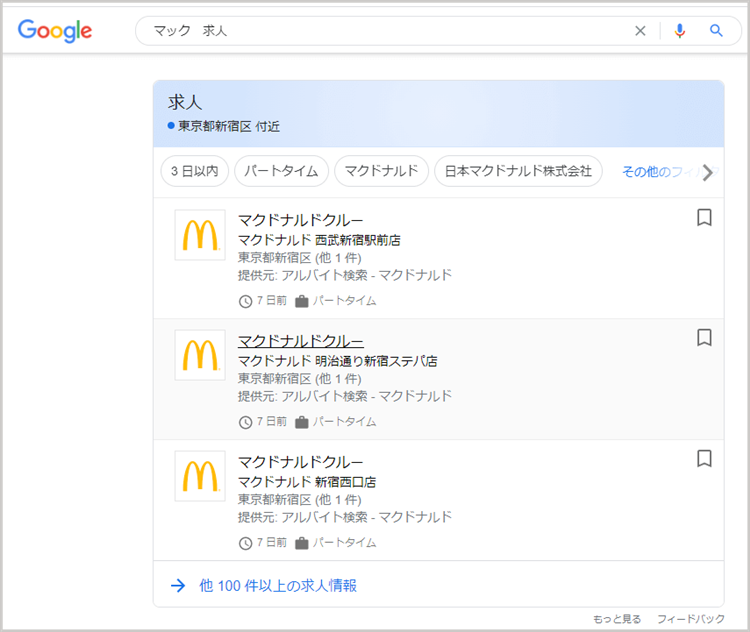
Task: Select the 日本マクドナルド株式会社 filter chip
Action: (518, 171)
